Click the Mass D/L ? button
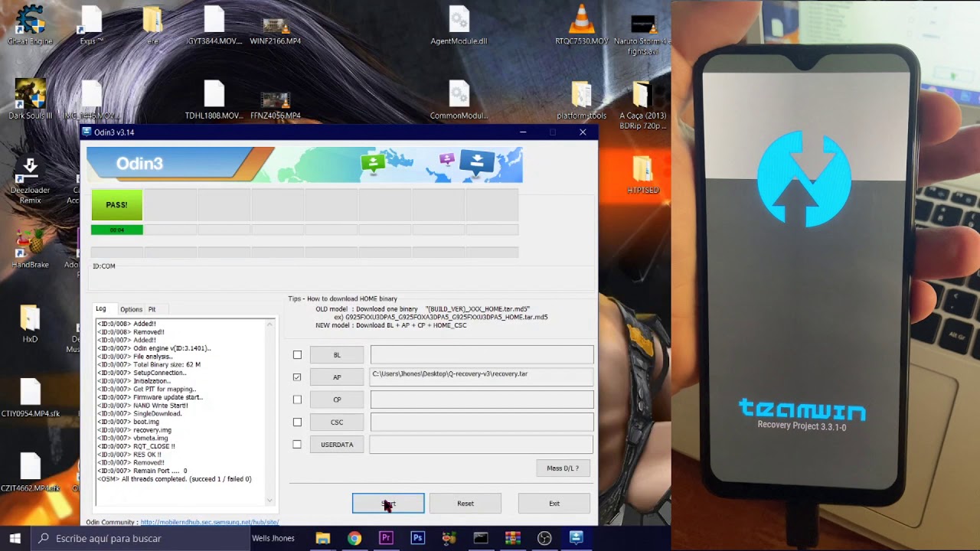 (563, 468)
